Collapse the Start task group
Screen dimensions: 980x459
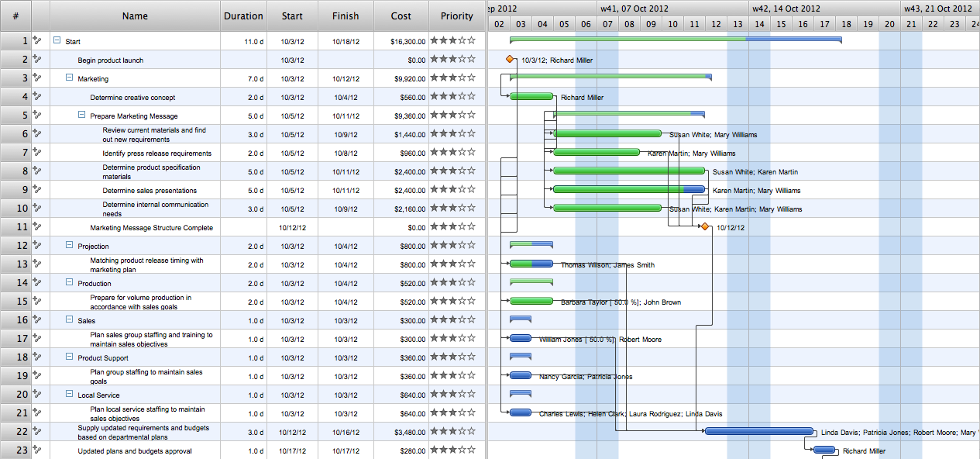(x=57, y=41)
